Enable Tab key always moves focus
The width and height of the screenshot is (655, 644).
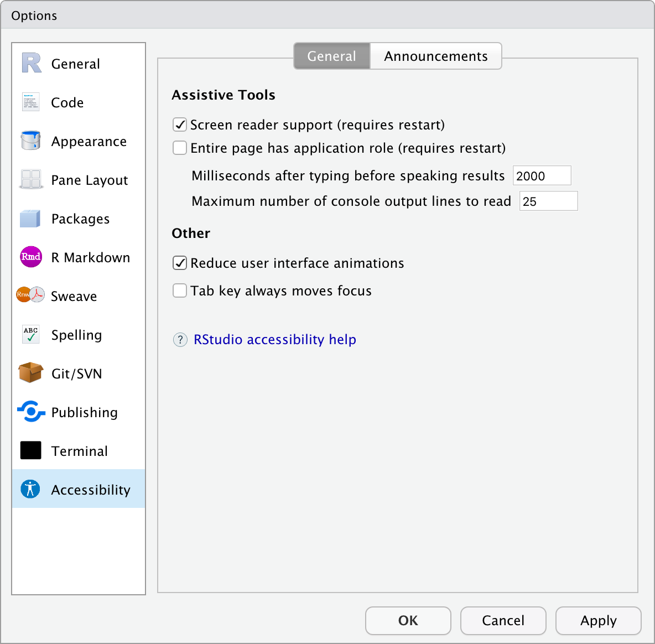point(179,290)
